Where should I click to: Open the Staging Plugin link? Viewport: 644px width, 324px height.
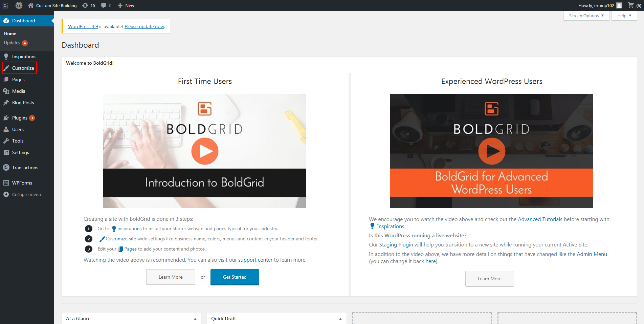pos(396,245)
